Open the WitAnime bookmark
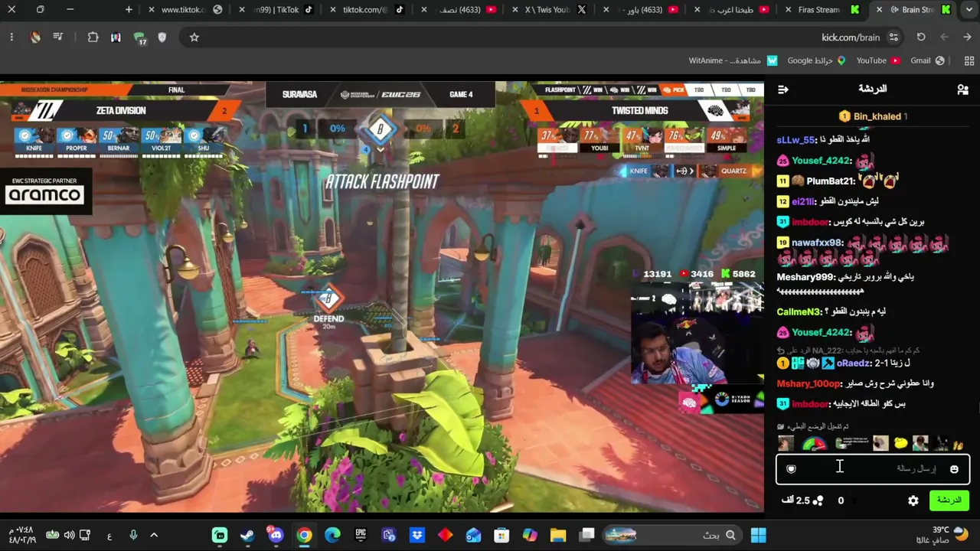Viewport: 980px width, 551px height. click(x=733, y=60)
